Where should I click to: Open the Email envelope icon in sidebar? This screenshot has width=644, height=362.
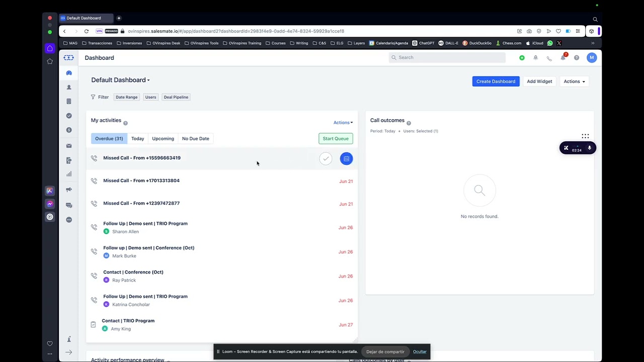click(x=69, y=146)
